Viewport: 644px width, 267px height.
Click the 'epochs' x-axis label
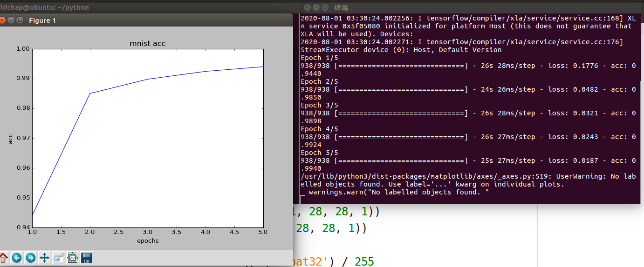[148, 240]
